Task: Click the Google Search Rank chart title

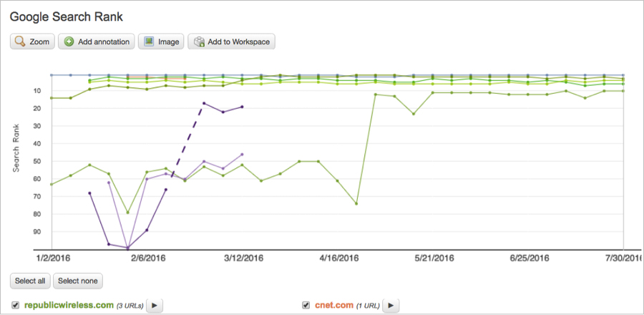Action: [66, 17]
